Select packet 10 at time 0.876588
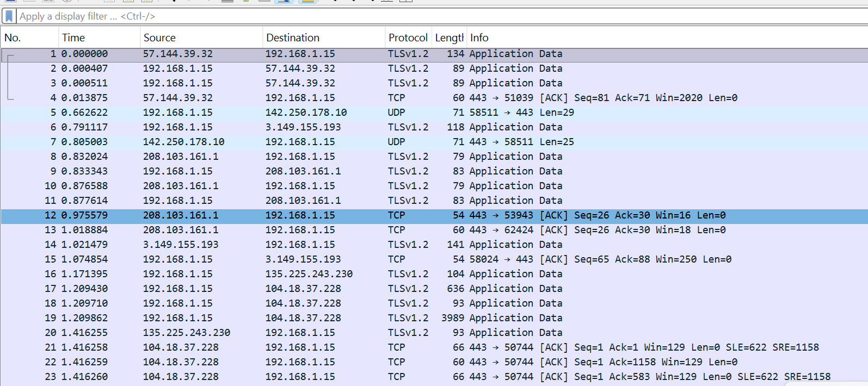This screenshot has width=868, height=386. pos(434,186)
